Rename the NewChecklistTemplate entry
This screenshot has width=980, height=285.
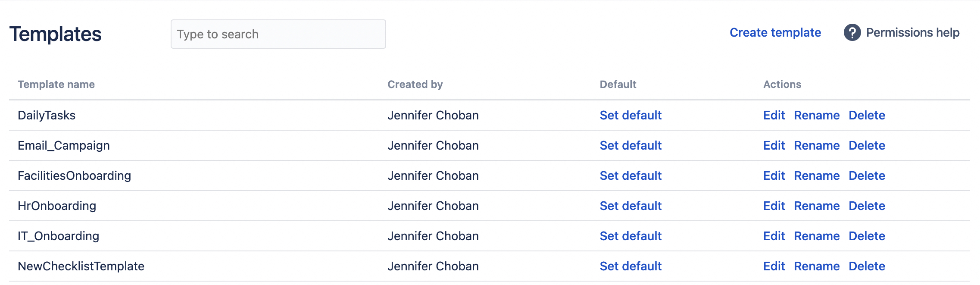tap(817, 266)
